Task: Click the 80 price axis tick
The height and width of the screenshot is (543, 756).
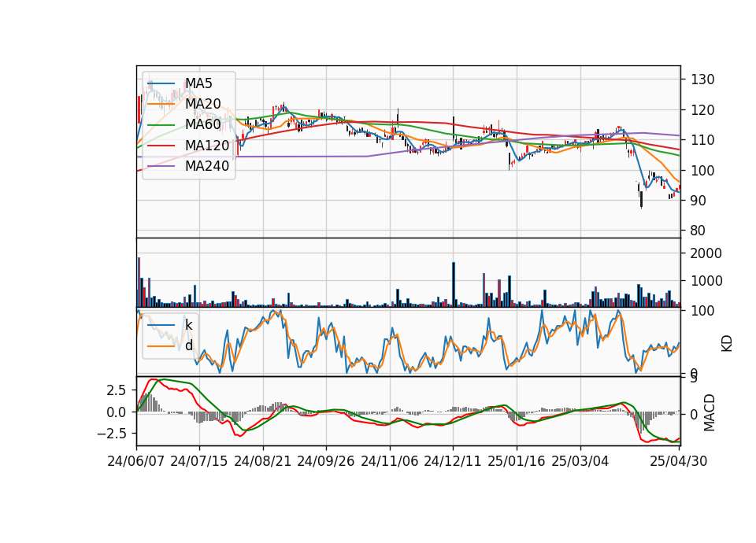Action: click(699, 231)
